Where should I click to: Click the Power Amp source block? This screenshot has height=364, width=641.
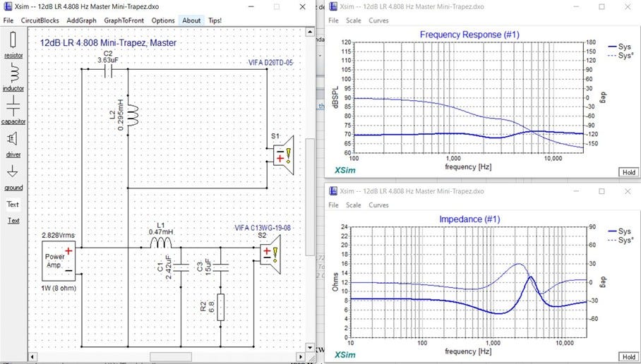(x=59, y=261)
